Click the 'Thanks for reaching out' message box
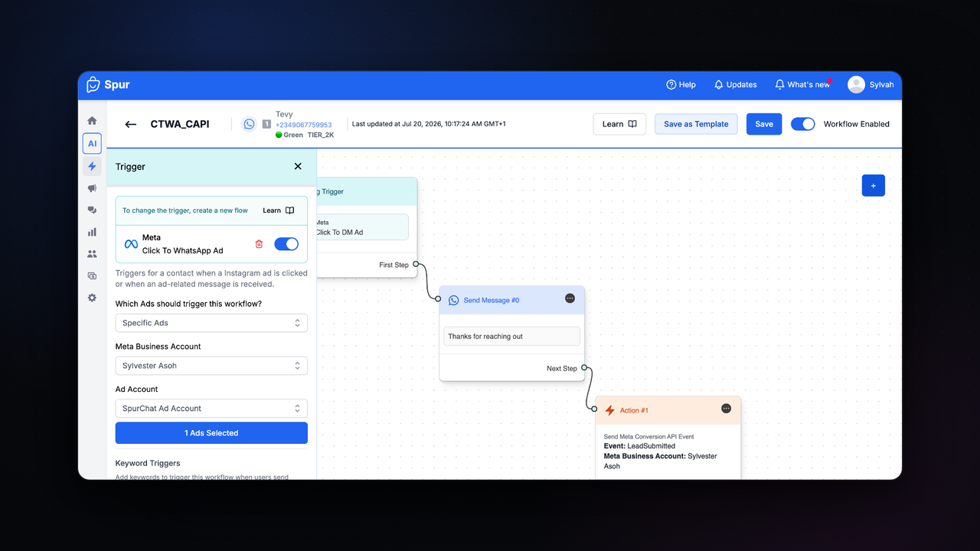The image size is (980, 551). pos(511,336)
